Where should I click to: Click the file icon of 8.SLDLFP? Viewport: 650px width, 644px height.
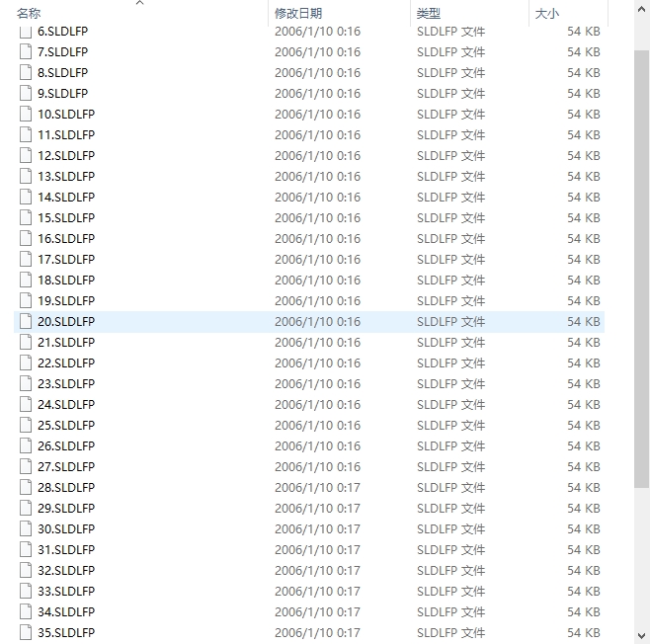click(26, 72)
